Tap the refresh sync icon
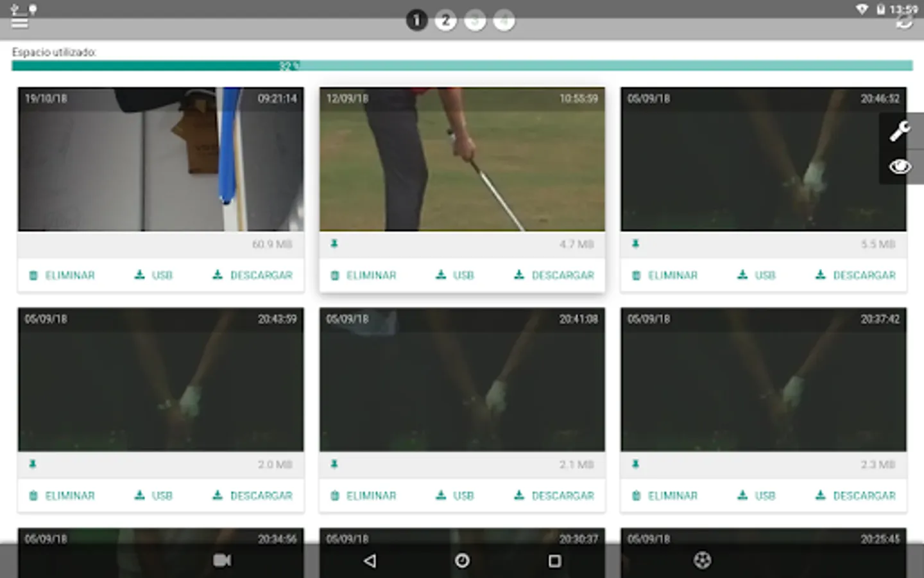 pyautogui.click(x=904, y=22)
